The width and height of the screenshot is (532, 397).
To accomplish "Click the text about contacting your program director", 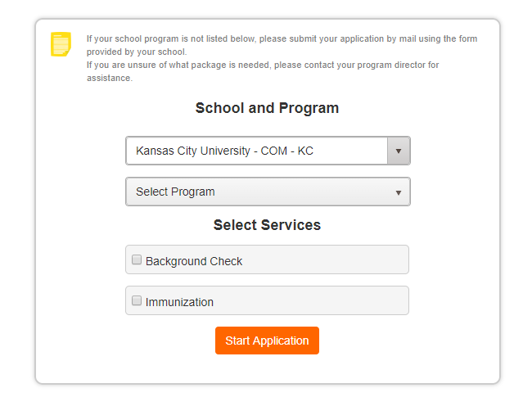I will (263, 71).
